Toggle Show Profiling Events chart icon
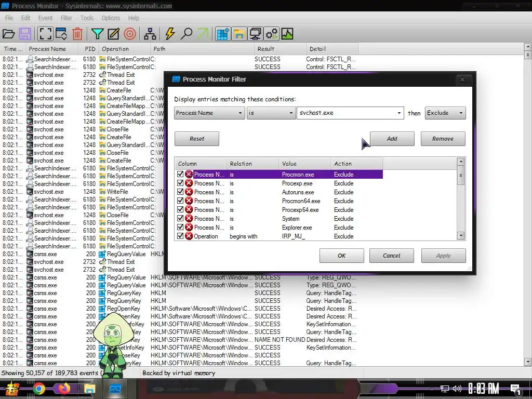Image resolution: width=532 pixels, height=399 pixels. coord(287,34)
